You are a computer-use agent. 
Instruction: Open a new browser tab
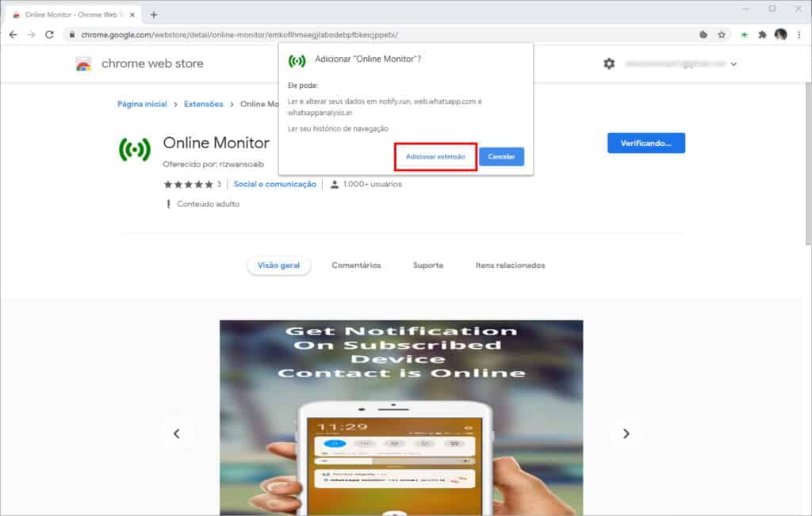coord(154,14)
